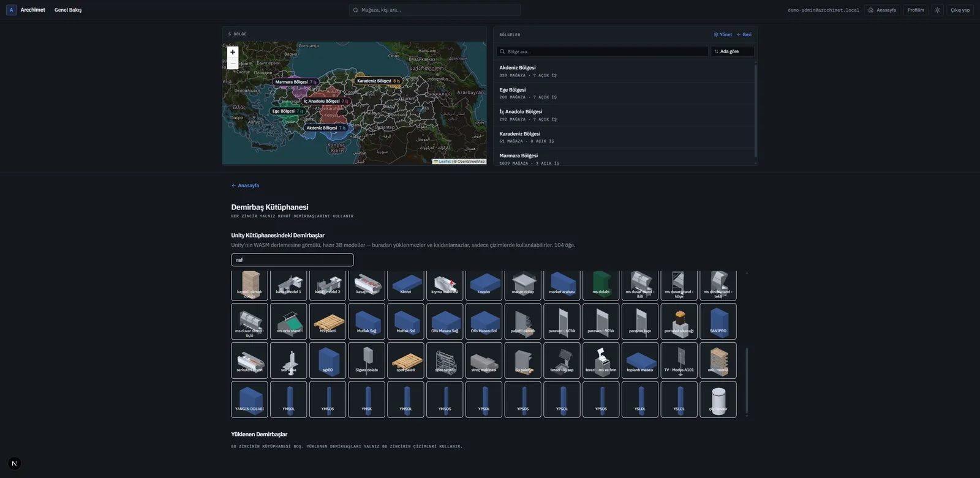Click the Marmara Bölgesi map label
The height and width of the screenshot is (478, 980).
point(295,81)
